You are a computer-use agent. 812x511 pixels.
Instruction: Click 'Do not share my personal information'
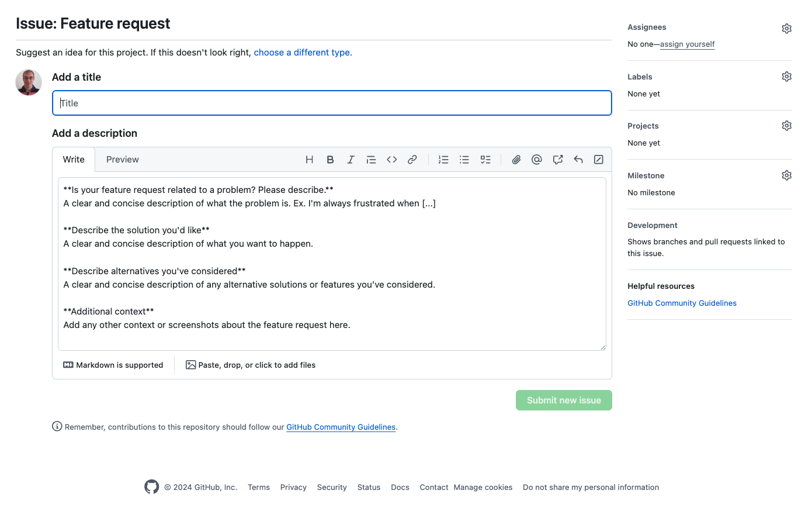click(591, 487)
